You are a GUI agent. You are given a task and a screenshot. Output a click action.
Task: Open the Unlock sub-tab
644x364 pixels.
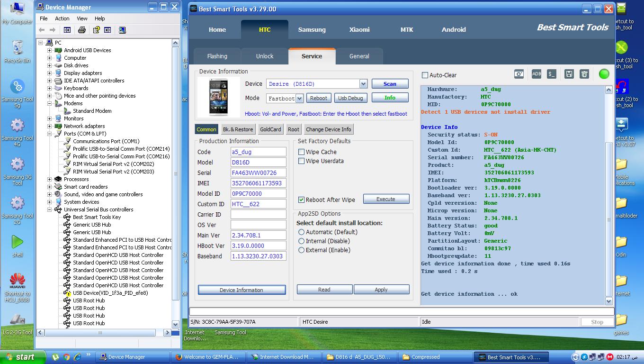(x=265, y=56)
